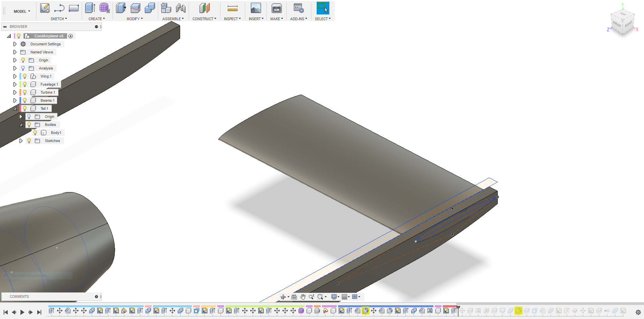This screenshot has height=319, width=644.
Task: Click the Zoom navigation icon
Action: pos(311,297)
